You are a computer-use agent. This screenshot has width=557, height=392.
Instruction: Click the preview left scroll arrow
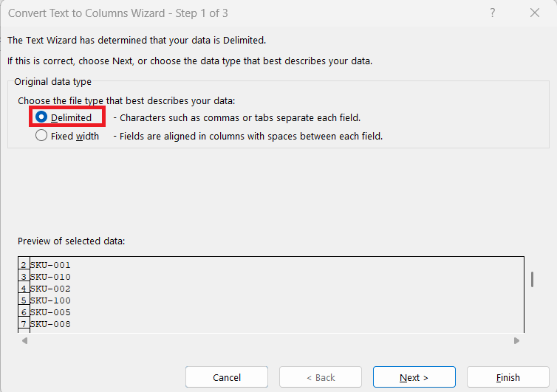click(x=24, y=341)
